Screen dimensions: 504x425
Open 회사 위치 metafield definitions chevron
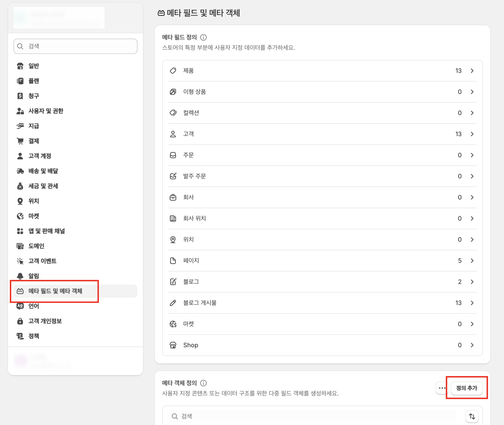[472, 218]
